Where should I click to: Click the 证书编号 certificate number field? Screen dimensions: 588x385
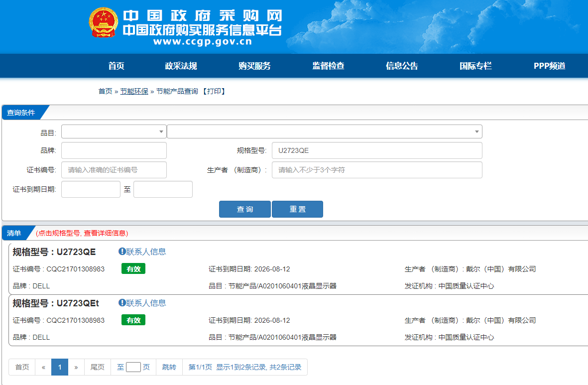coord(114,170)
